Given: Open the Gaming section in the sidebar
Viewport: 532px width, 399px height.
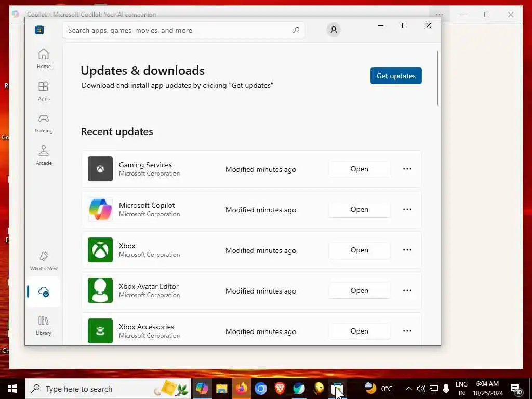Looking at the screenshot, I should point(44,123).
